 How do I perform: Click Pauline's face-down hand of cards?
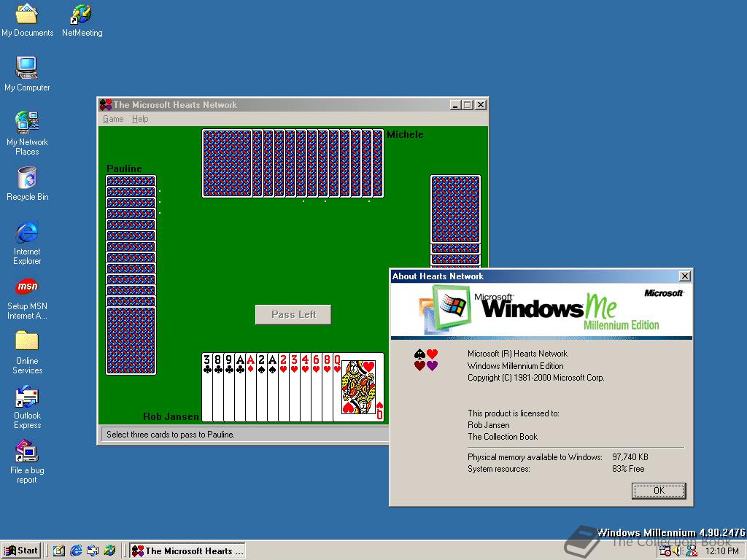click(x=131, y=275)
